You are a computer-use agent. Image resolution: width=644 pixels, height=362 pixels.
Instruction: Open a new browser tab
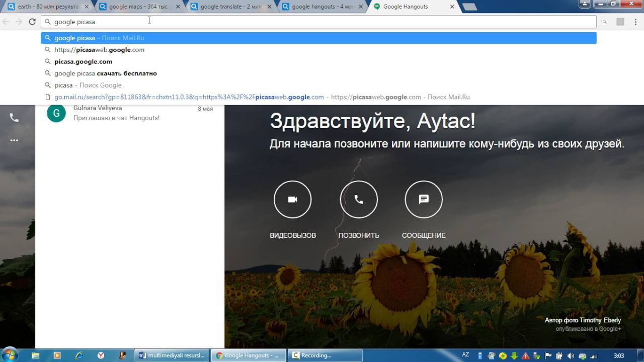469,7
